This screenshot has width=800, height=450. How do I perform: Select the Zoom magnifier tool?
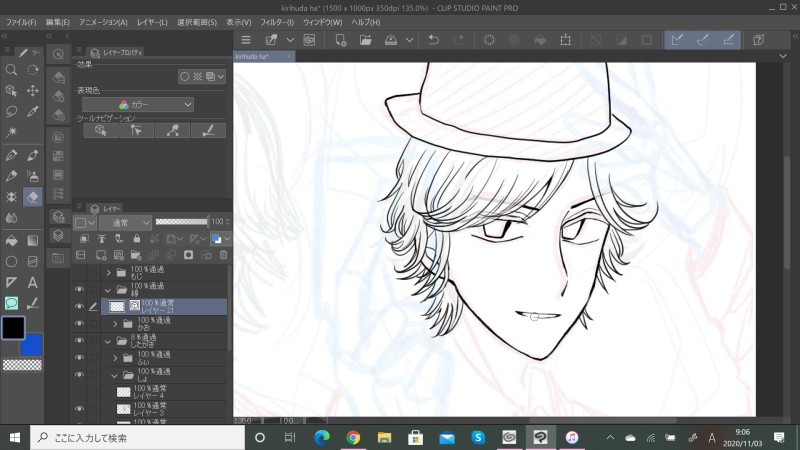[11, 70]
